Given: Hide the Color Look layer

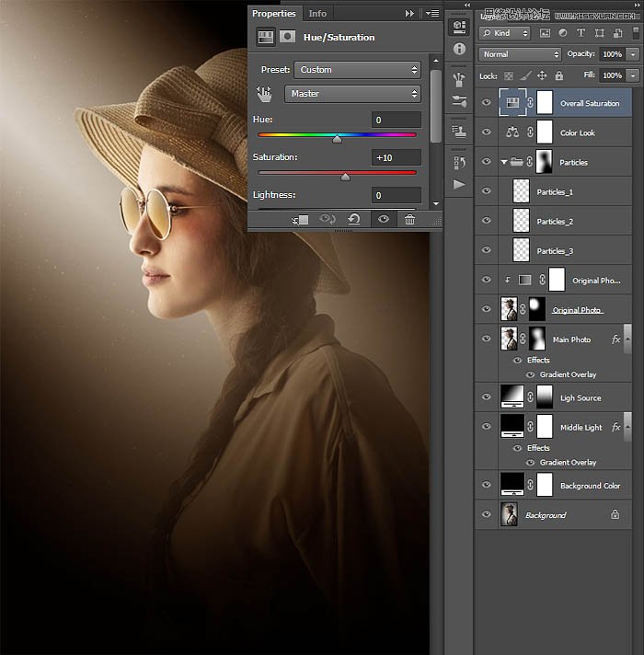Looking at the screenshot, I should pyautogui.click(x=487, y=132).
